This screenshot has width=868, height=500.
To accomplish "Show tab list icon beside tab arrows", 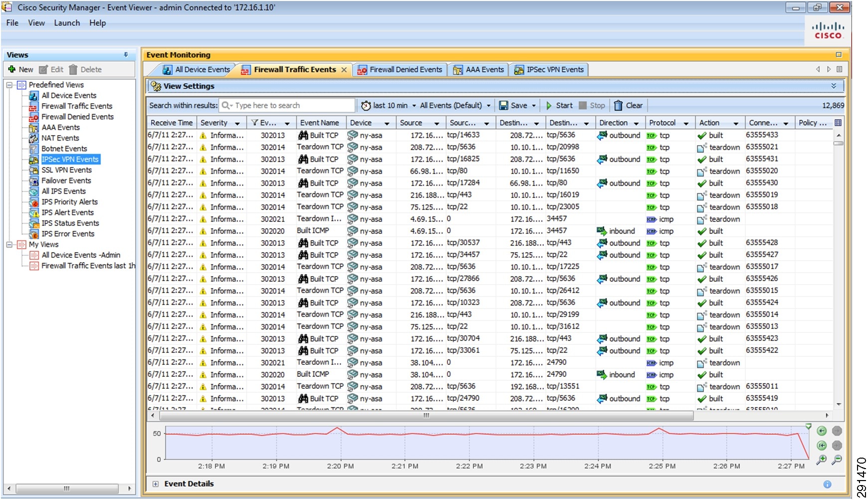I will coord(840,69).
